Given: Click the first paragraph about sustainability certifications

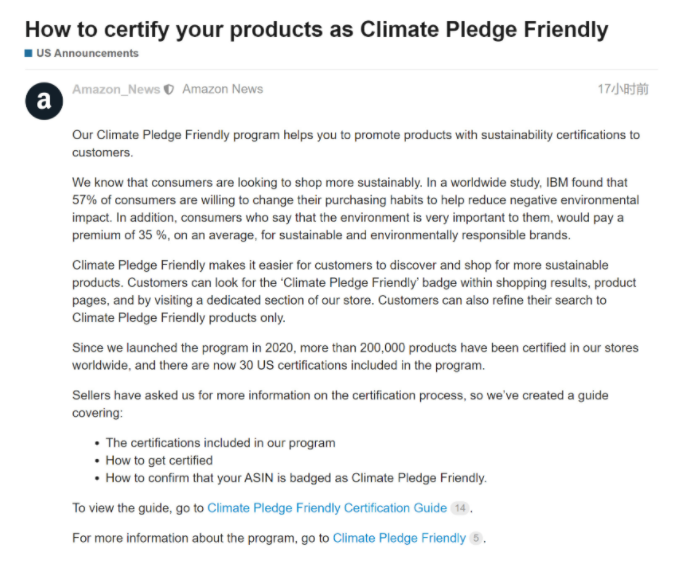Looking at the screenshot, I should coord(356,144).
